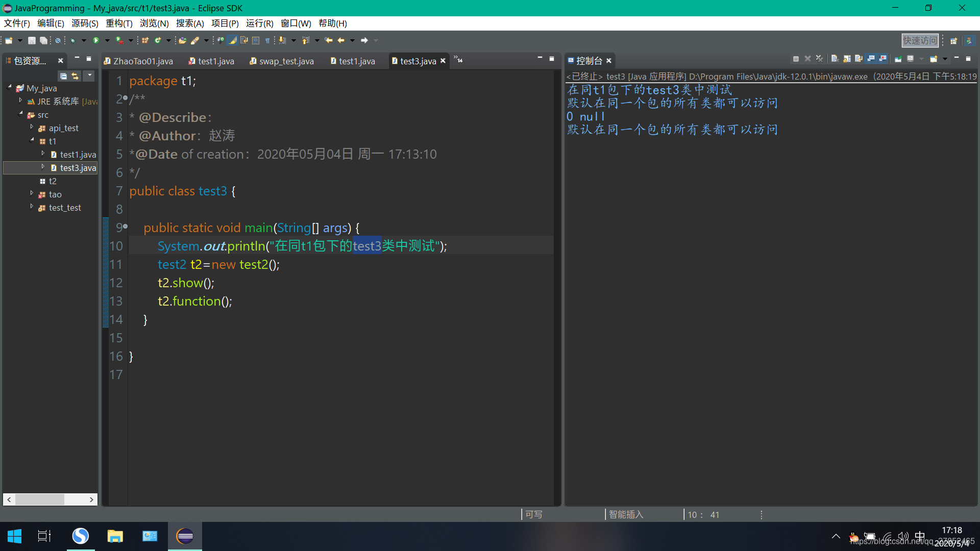This screenshot has height=551, width=980.
Task: Expand the tao package
Action: [32, 194]
